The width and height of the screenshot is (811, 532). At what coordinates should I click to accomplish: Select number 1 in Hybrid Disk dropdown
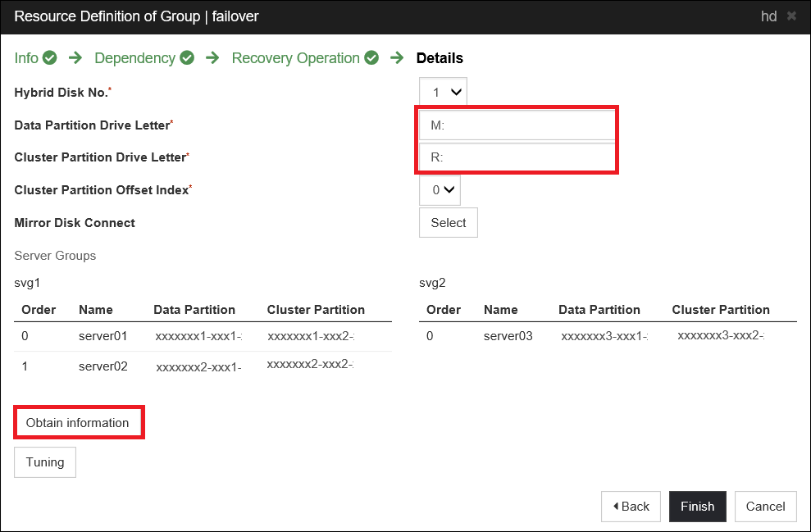click(442, 91)
